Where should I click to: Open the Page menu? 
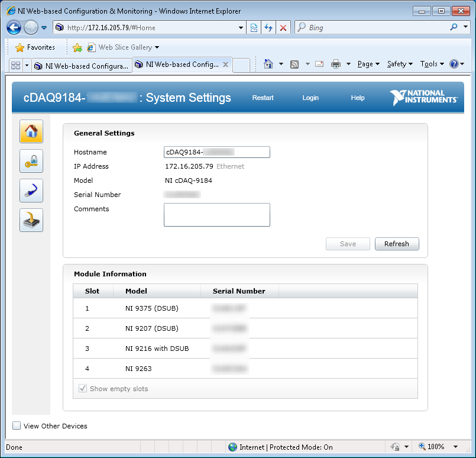pos(368,64)
